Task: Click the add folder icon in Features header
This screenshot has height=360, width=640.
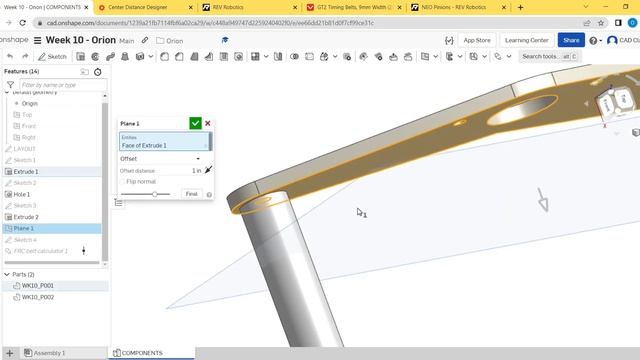Action: (84, 72)
